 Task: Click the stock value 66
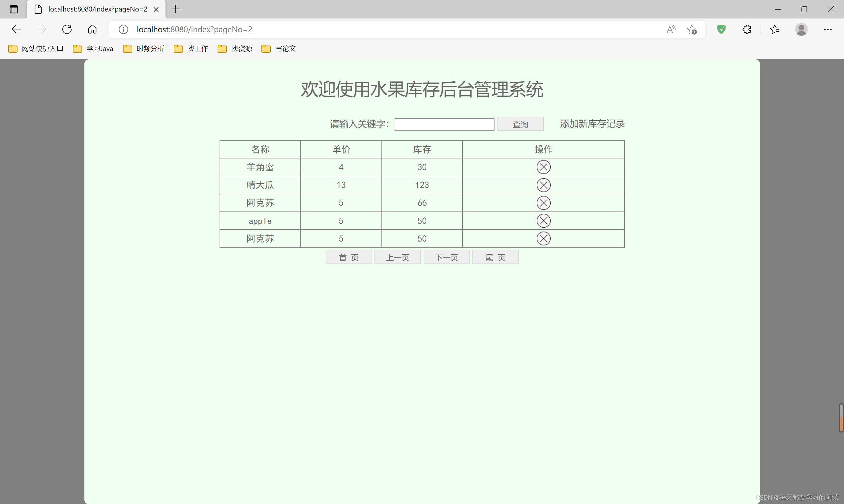pyautogui.click(x=422, y=203)
